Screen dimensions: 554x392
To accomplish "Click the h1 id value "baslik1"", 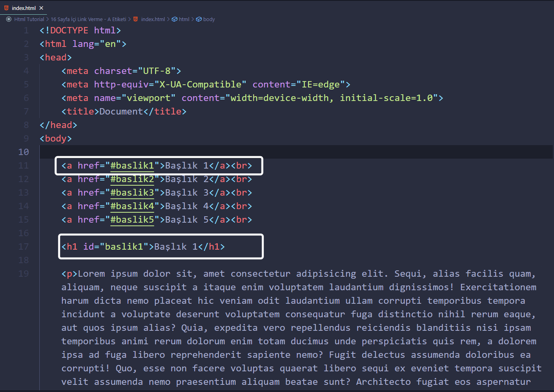I will click(124, 247).
